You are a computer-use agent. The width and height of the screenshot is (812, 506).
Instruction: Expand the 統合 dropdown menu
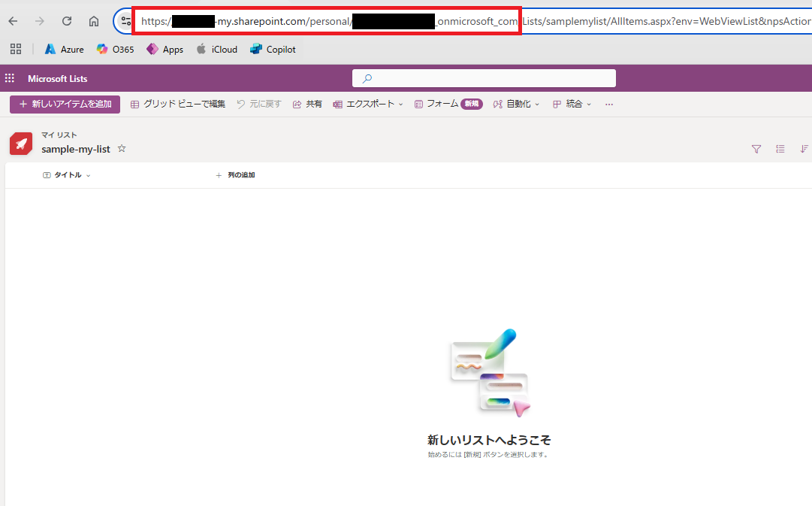(x=572, y=105)
